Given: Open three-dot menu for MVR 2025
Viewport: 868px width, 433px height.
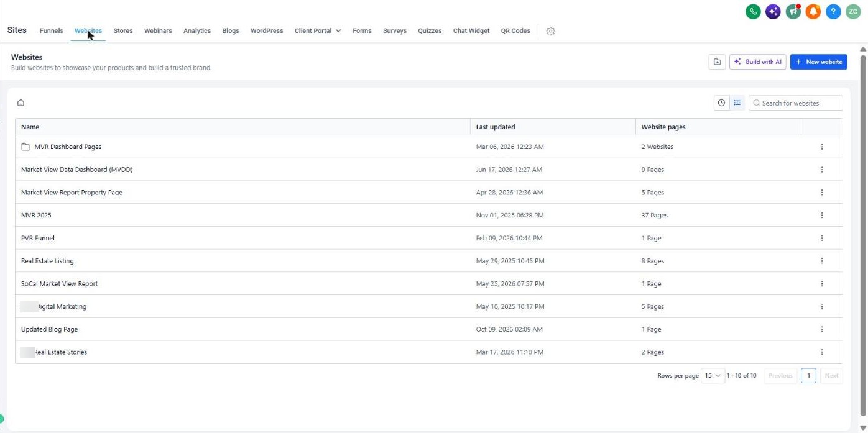Looking at the screenshot, I should point(822,216).
